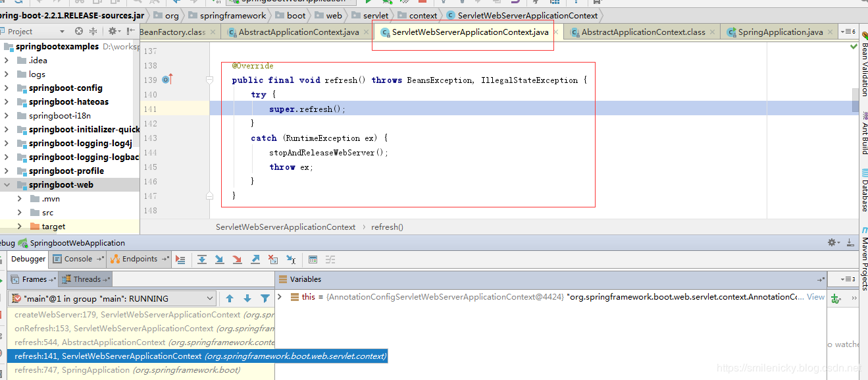The height and width of the screenshot is (380, 868).
Task: Expand the springboot-hateoas module
Action: [x=6, y=101]
